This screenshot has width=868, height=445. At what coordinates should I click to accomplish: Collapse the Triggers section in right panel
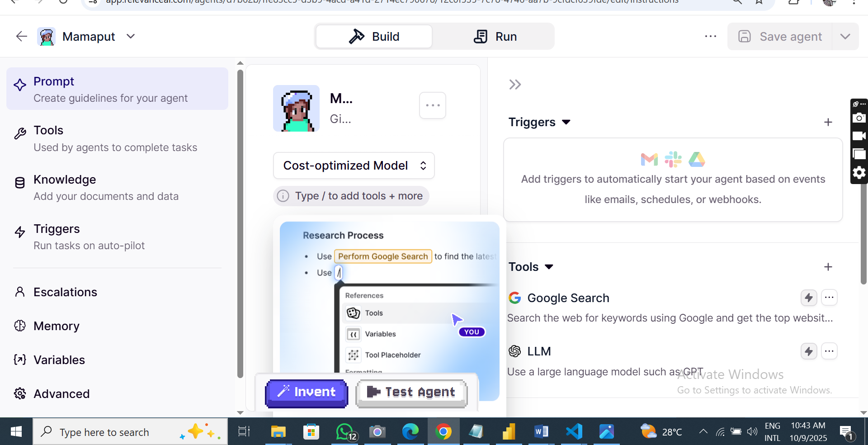(x=566, y=122)
